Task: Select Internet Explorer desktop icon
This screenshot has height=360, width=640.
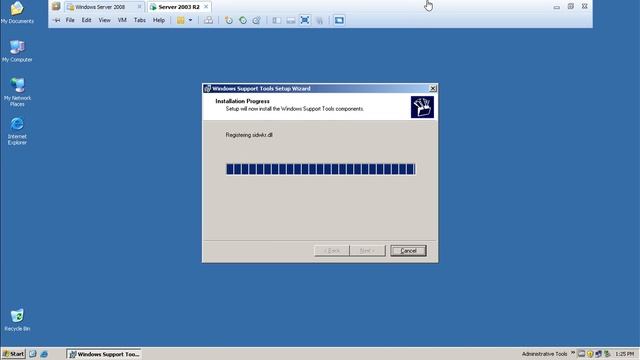Action: click(17, 131)
